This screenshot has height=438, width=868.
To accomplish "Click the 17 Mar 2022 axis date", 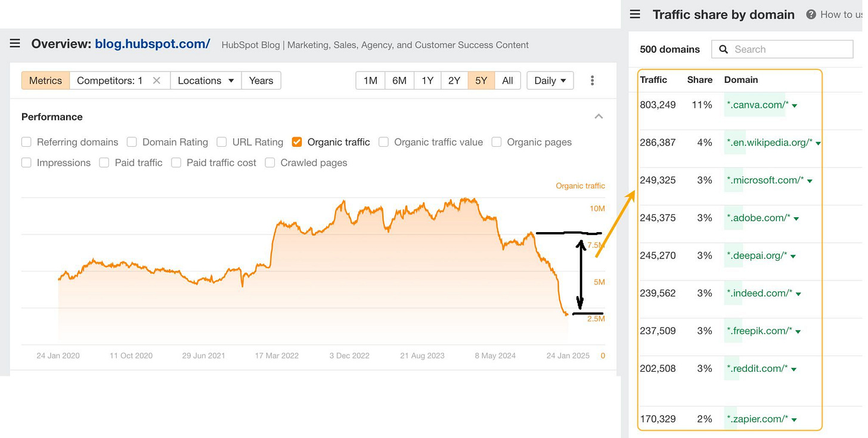I will click(x=277, y=356).
